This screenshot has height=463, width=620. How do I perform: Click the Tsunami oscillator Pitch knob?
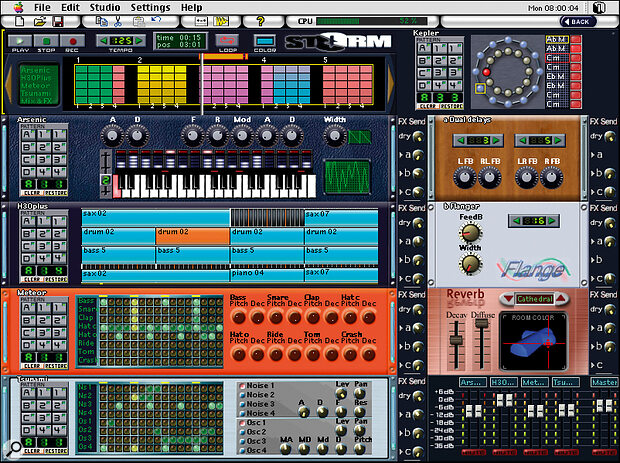(x=360, y=449)
